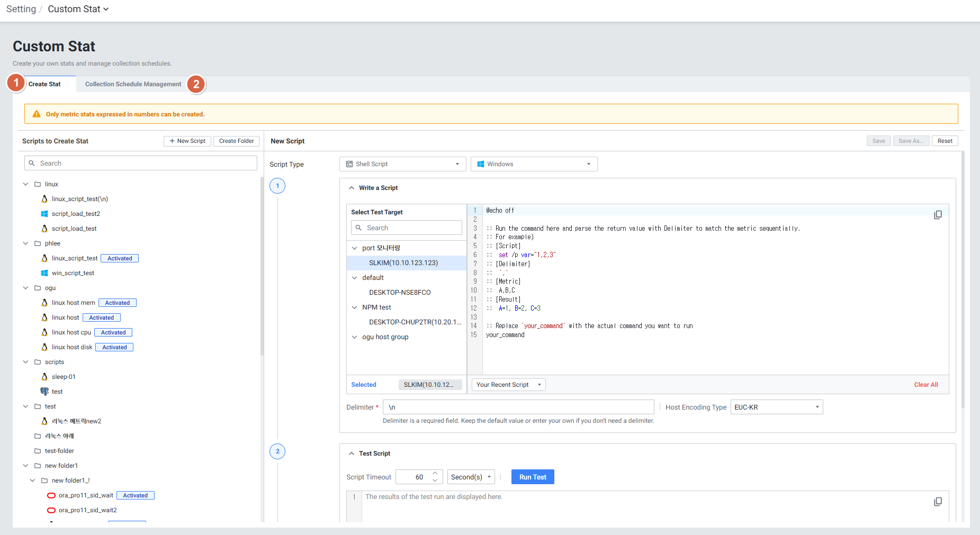
Task: Decrease Script Timeout with down arrow
Action: pos(435,480)
